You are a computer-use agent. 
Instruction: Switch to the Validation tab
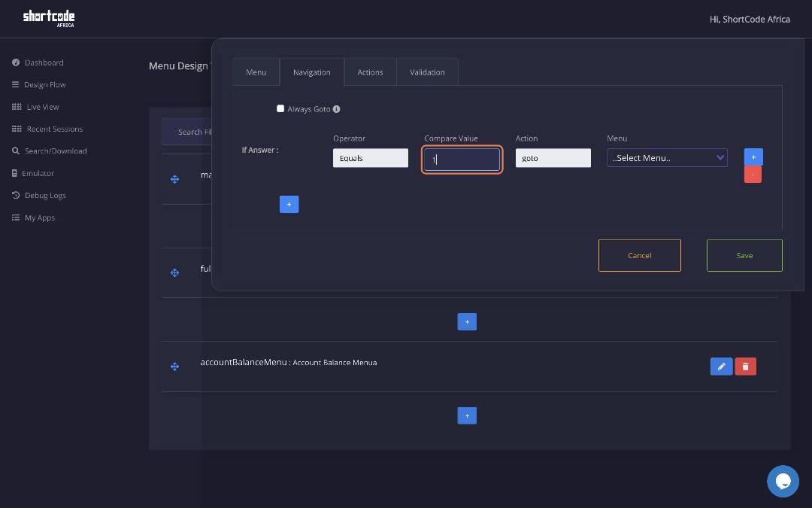point(427,72)
